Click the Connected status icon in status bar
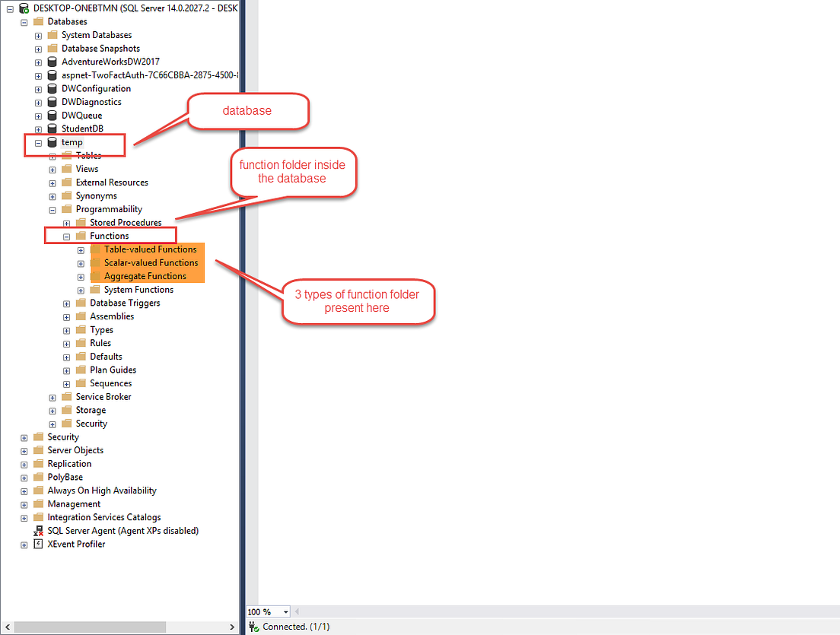The image size is (840, 635). coord(253,627)
